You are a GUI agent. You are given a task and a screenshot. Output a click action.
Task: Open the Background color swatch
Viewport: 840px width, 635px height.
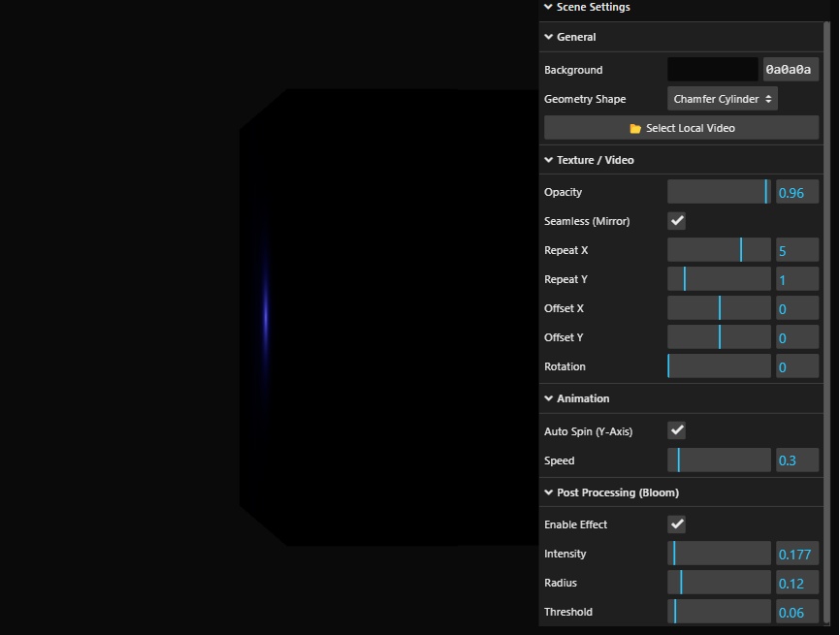[713, 70]
